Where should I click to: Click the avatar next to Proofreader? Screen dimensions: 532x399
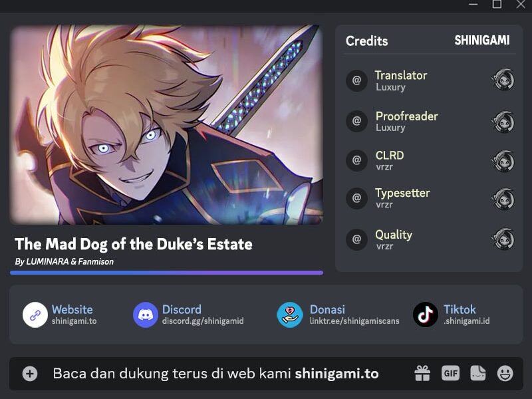pos(503,122)
